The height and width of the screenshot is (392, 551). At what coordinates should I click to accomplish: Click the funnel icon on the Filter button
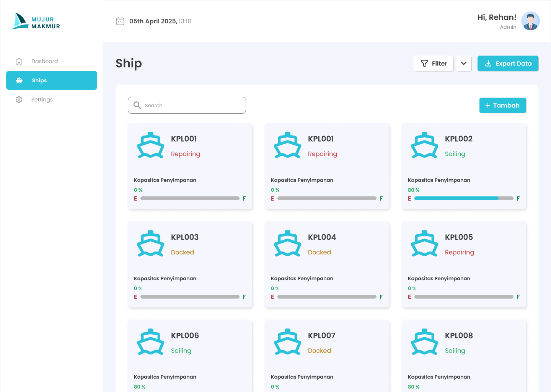pos(424,64)
